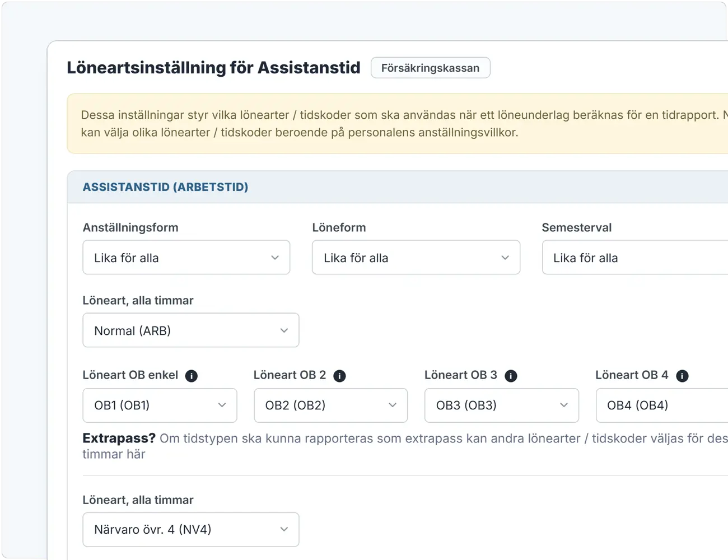Open the Anställningsform dropdown
The width and height of the screenshot is (728, 560).
(186, 258)
